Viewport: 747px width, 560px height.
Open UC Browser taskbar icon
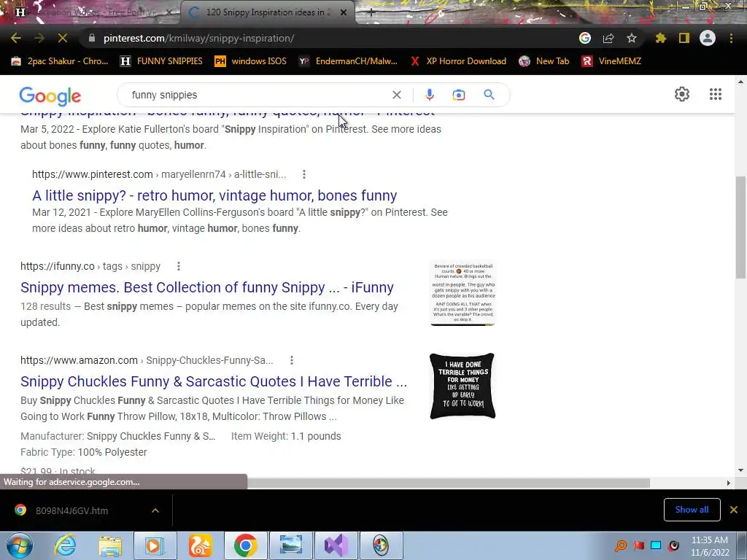coord(200,545)
